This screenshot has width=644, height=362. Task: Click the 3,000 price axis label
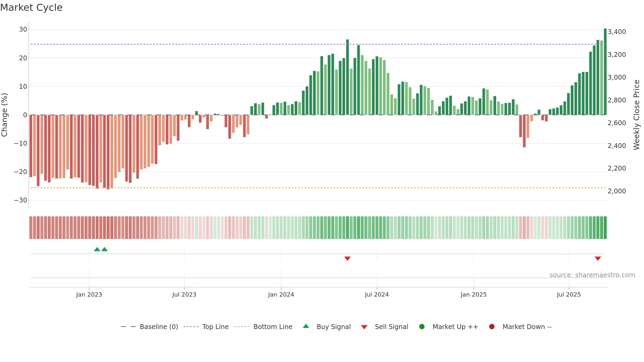pyautogui.click(x=617, y=77)
